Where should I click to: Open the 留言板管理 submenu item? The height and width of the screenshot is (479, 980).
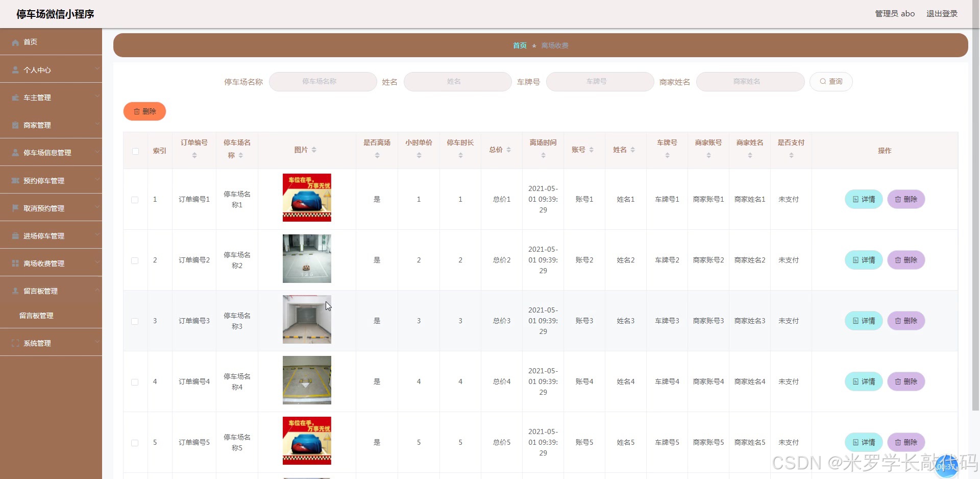(x=36, y=316)
